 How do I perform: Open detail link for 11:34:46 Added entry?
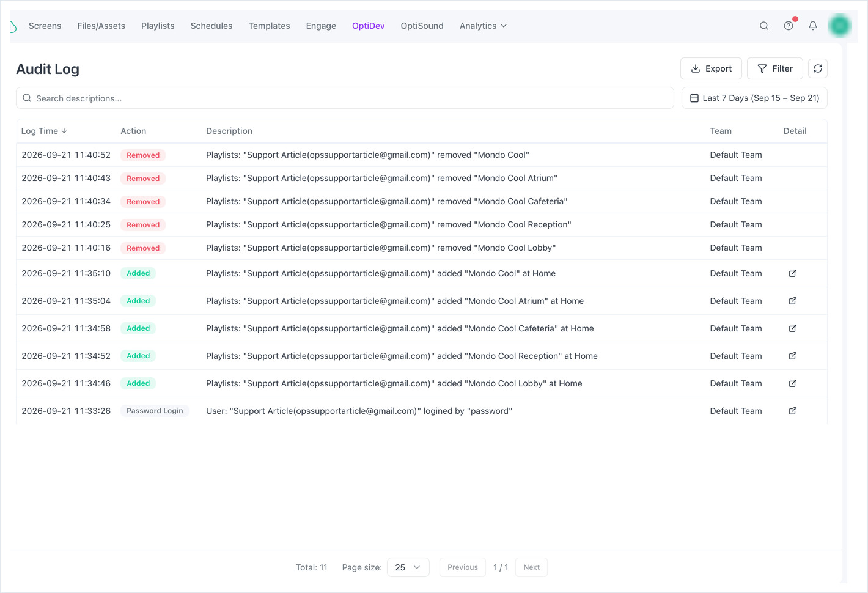click(x=793, y=383)
